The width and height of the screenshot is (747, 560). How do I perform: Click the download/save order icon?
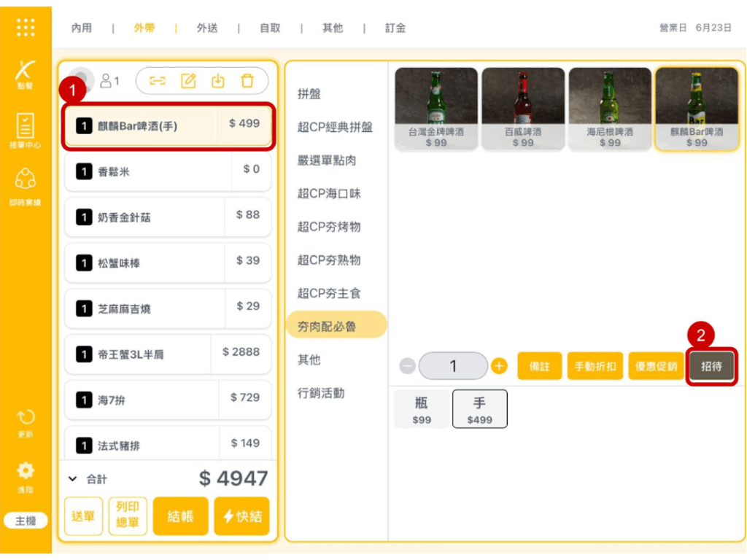[217, 81]
